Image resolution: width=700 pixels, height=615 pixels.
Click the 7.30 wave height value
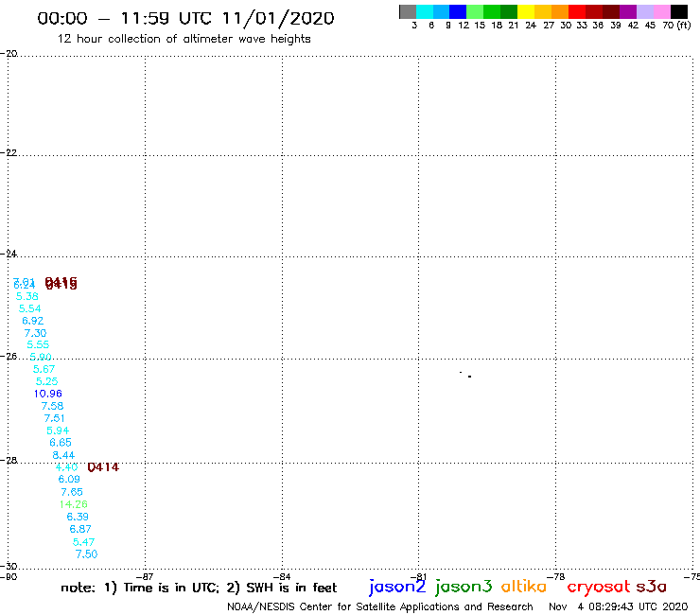35,333
